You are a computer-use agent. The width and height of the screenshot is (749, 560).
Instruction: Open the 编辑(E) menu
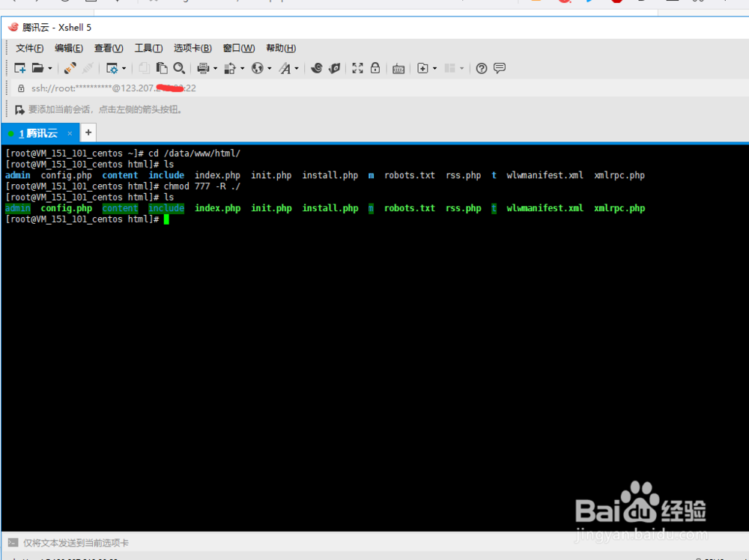(69, 48)
